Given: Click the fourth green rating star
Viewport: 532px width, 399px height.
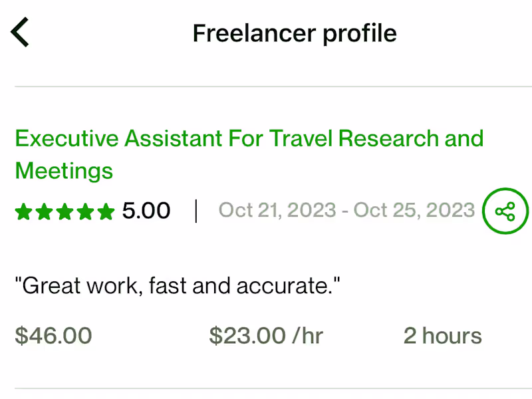Looking at the screenshot, I should (86, 212).
